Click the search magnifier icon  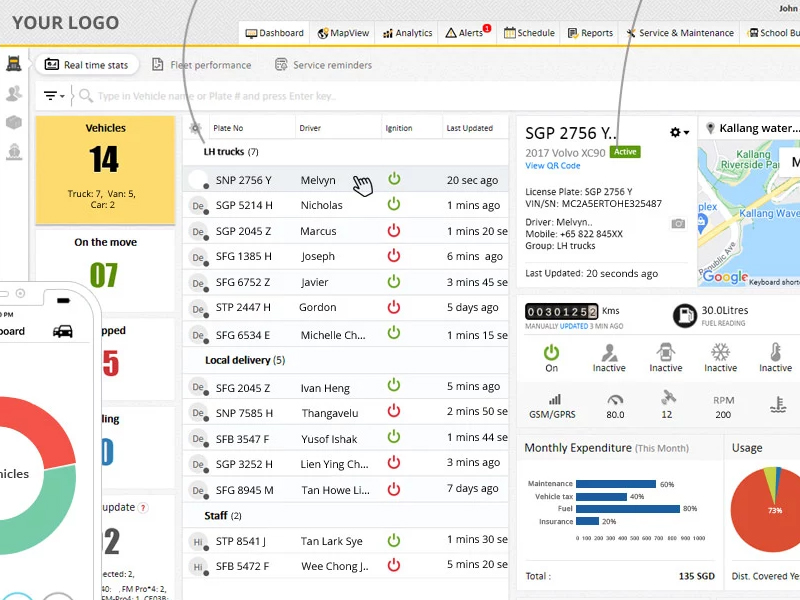[x=85, y=96]
